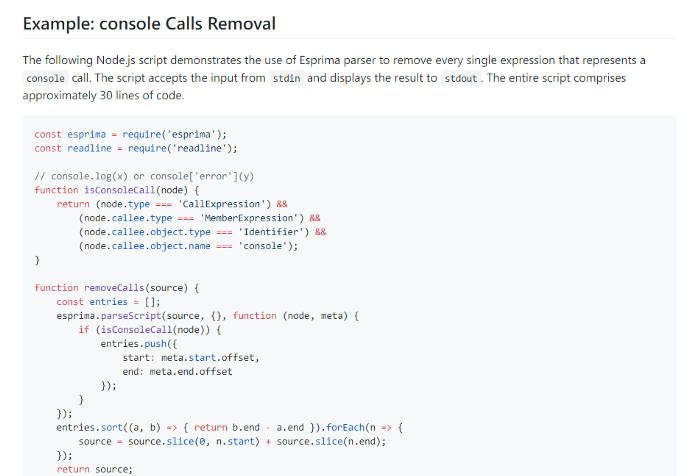Click the isConsoleCall function name in its declaration
The image size is (700, 476).
[120, 190]
